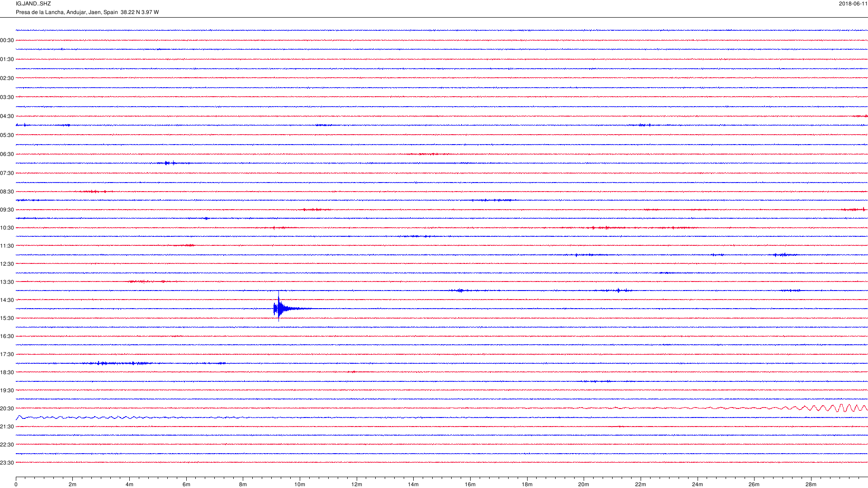This screenshot has height=488, width=868.
Task: Click the 6m axis label
Action: [x=186, y=484]
